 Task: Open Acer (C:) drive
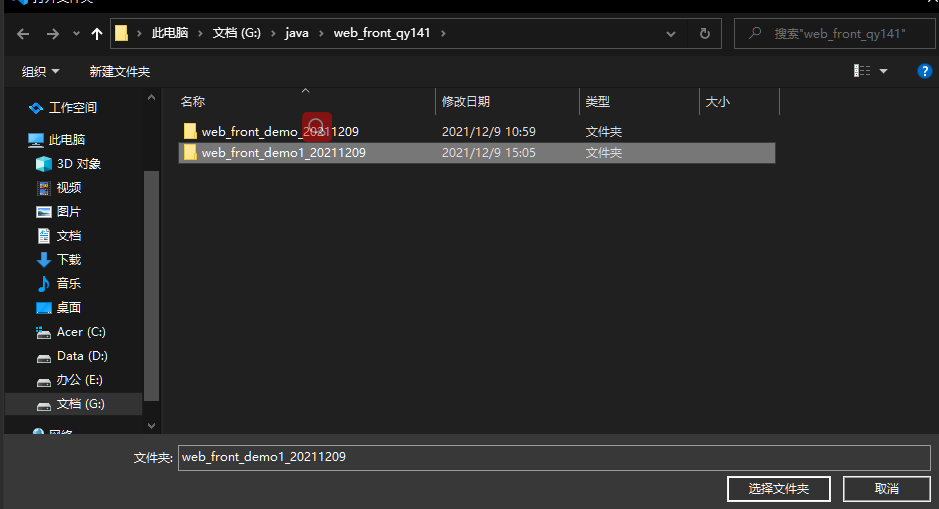click(x=81, y=332)
